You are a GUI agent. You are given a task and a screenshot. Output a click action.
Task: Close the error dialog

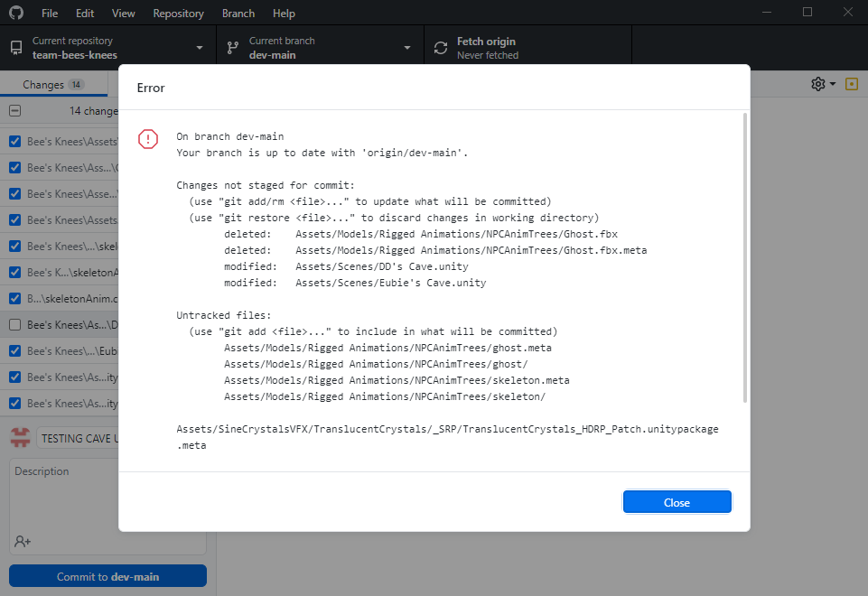(677, 501)
